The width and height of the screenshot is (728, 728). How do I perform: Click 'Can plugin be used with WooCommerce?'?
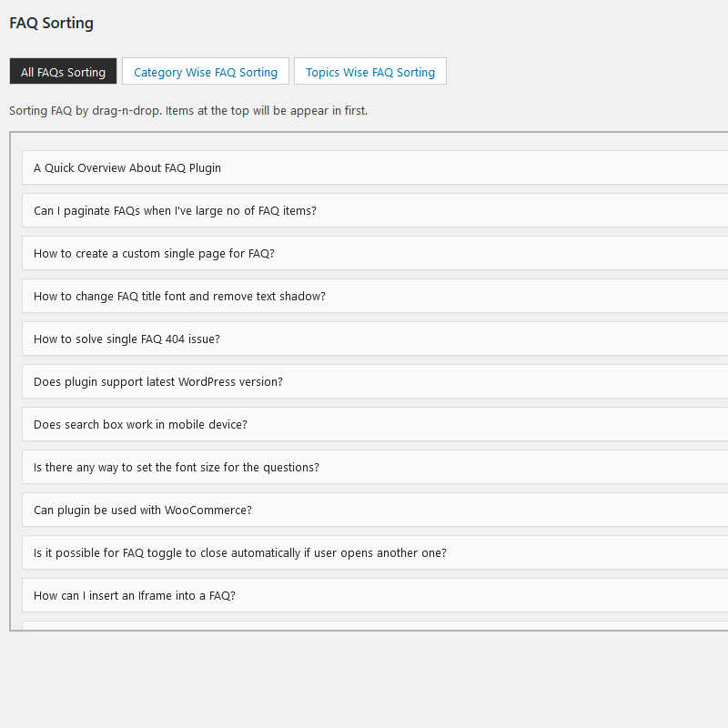click(x=364, y=510)
